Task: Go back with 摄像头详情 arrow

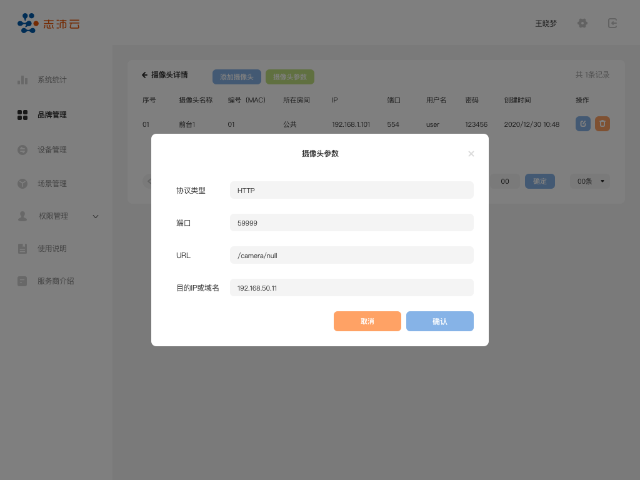Action: (x=144, y=75)
